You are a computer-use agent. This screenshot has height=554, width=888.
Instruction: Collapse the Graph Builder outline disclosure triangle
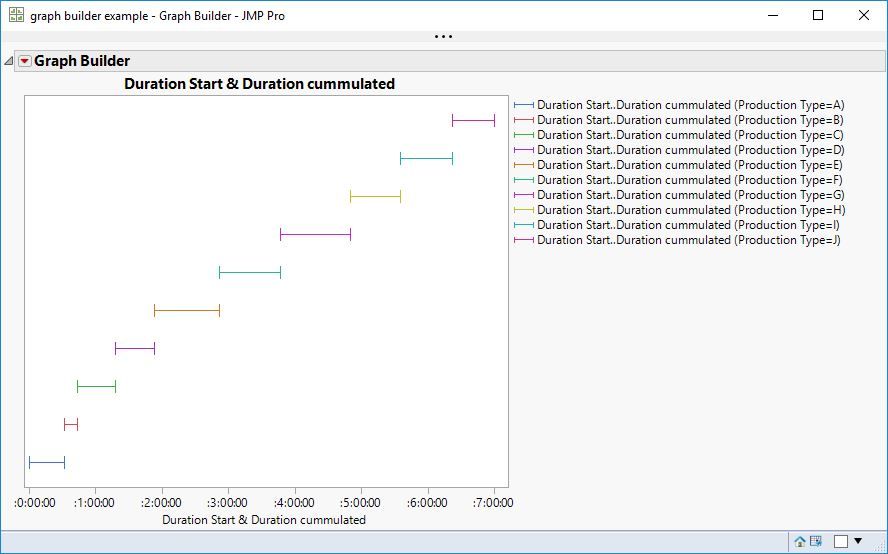[8, 61]
